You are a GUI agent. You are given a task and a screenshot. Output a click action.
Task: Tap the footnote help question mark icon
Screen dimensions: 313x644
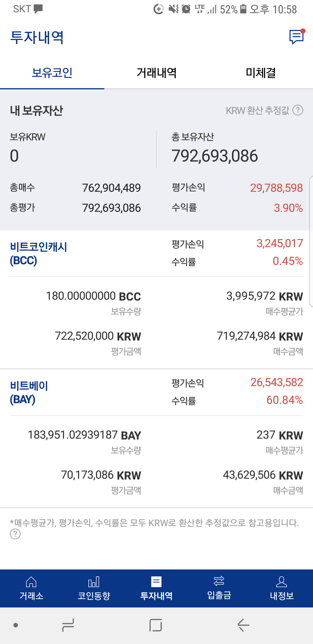[15, 534]
